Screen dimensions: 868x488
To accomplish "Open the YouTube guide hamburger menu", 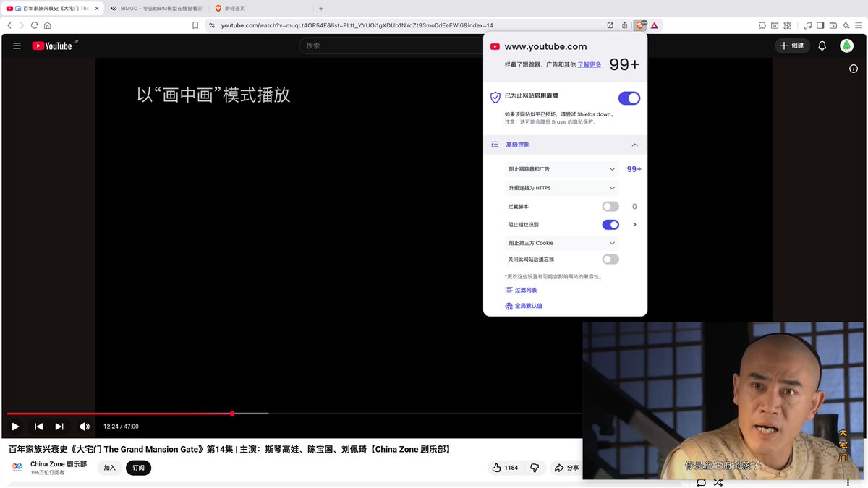I will [17, 46].
